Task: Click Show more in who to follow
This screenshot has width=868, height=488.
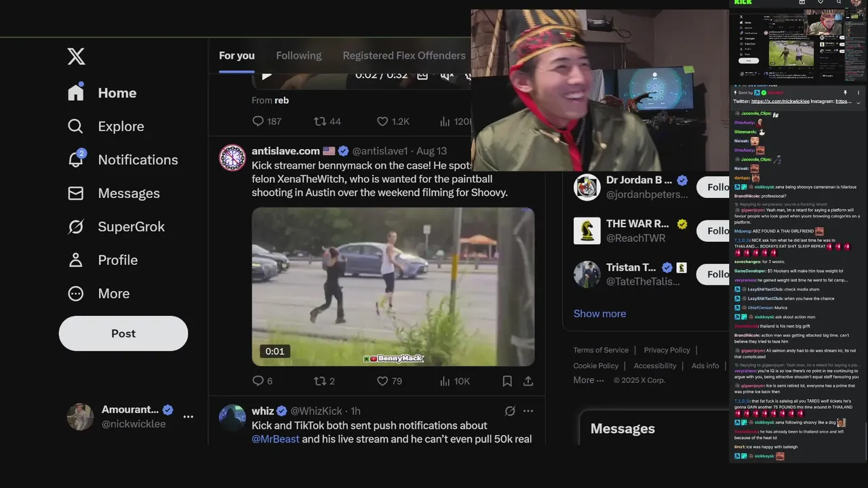Action: coord(599,313)
